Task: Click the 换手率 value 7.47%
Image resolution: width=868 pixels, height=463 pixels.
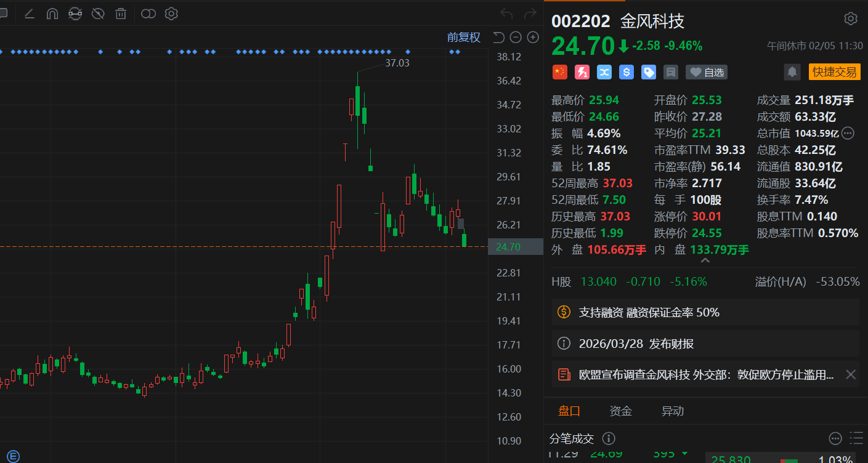Action: [811, 199]
